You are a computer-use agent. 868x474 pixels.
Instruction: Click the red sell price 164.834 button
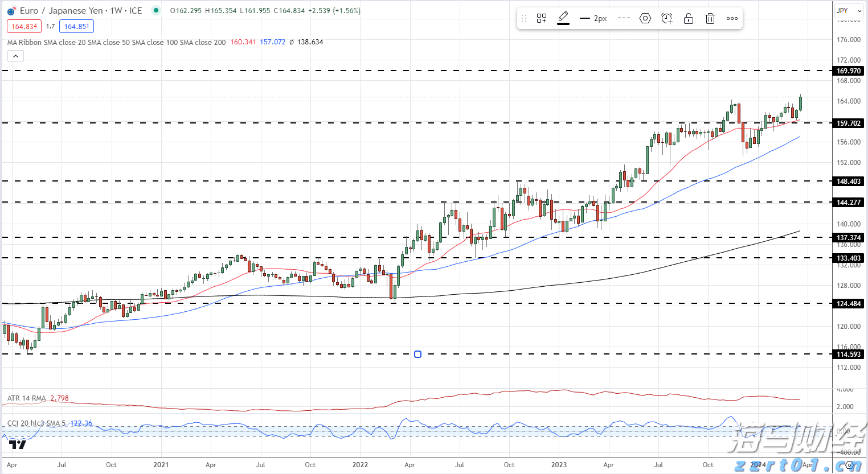[x=24, y=26]
